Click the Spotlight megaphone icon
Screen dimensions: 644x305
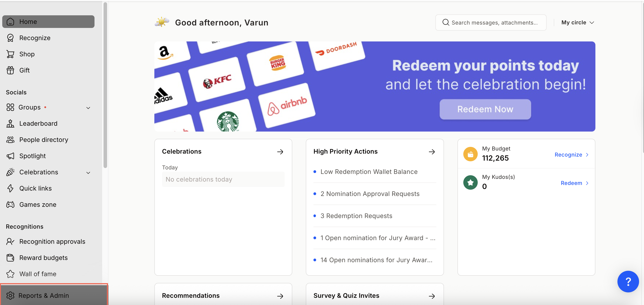click(x=10, y=156)
